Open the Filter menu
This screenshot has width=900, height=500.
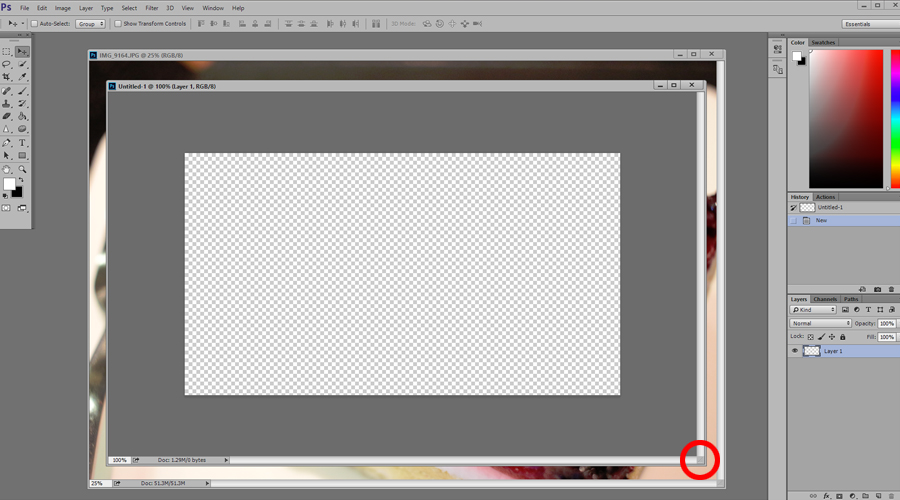click(x=151, y=8)
